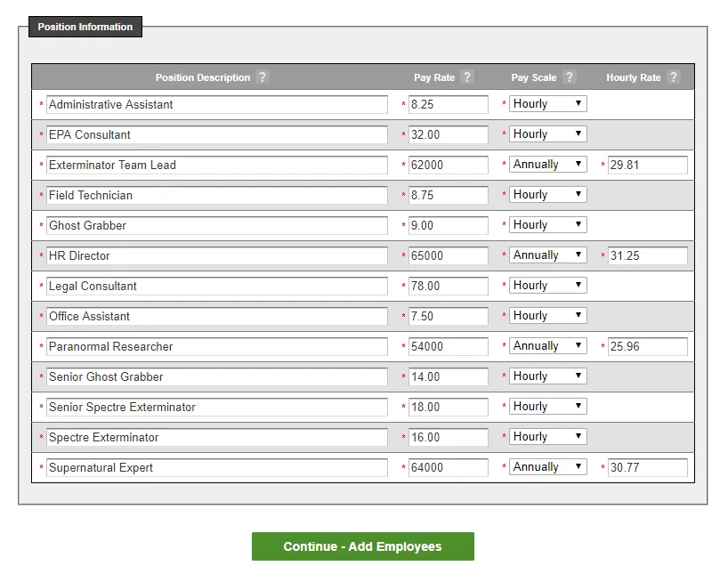Image resolution: width=728 pixels, height=574 pixels.
Task: Click the Hourly Rate column header text
Action: coord(634,77)
